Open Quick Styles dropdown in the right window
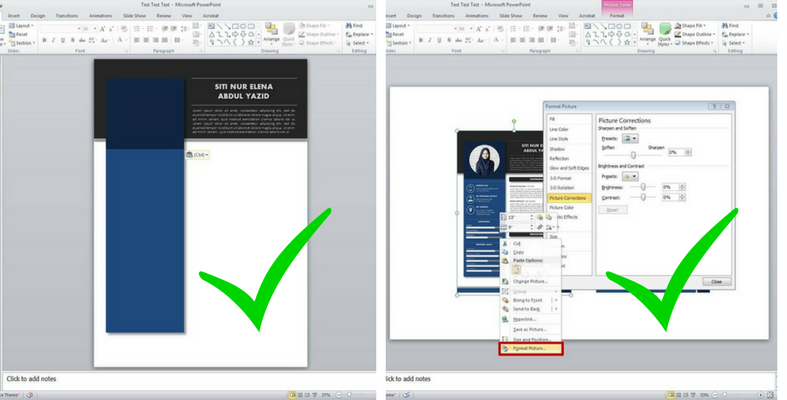 [665, 34]
